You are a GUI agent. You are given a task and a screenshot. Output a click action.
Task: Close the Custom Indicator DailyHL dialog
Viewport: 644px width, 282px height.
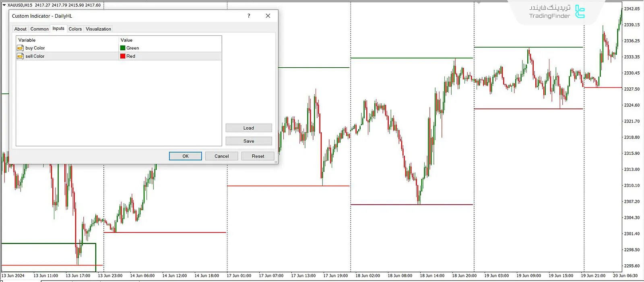coord(268,16)
